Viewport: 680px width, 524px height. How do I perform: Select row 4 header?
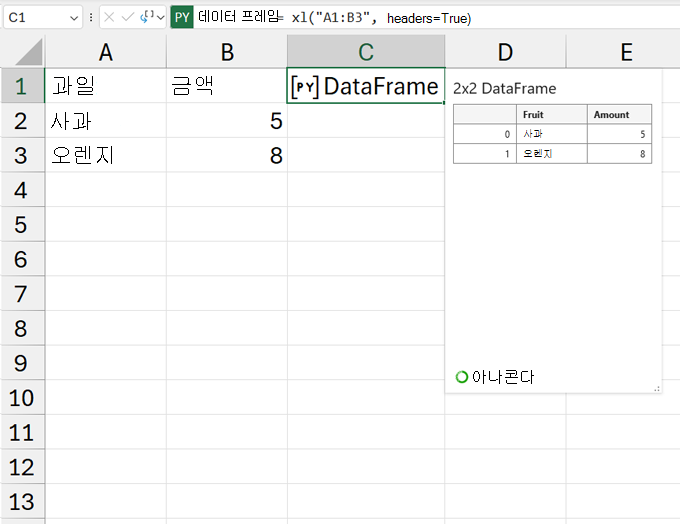click(x=22, y=190)
